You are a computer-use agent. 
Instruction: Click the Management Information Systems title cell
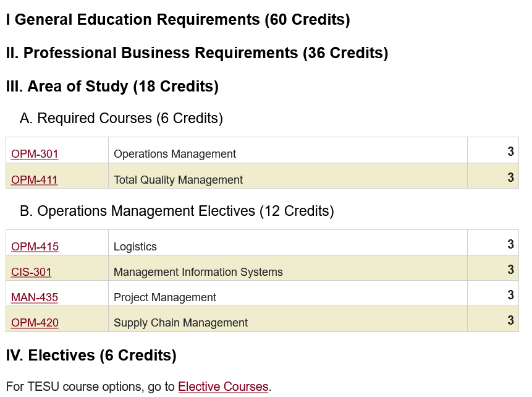[x=198, y=272]
